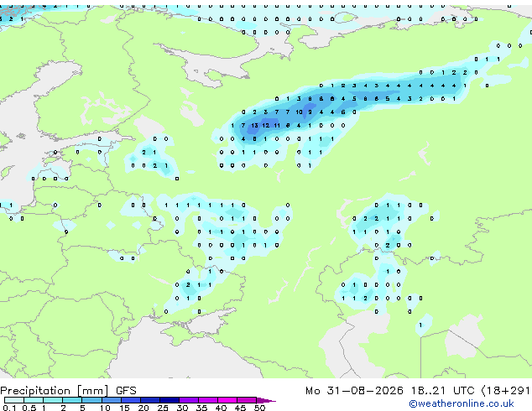Click the '10' precipitation value on map

[x=299, y=112]
